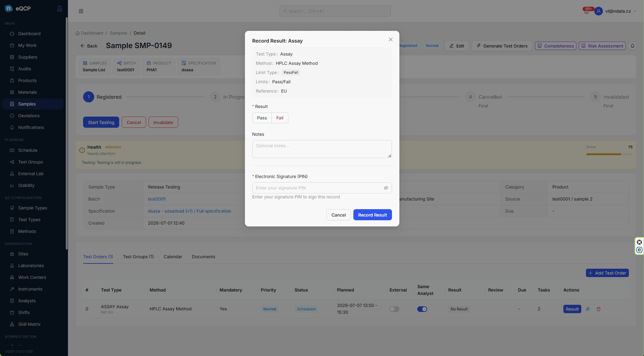Click the Result button in Assay row
Image resolution: width=644 pixels, height=356 pixels.
pyautogui.click(x=572, y=309)
